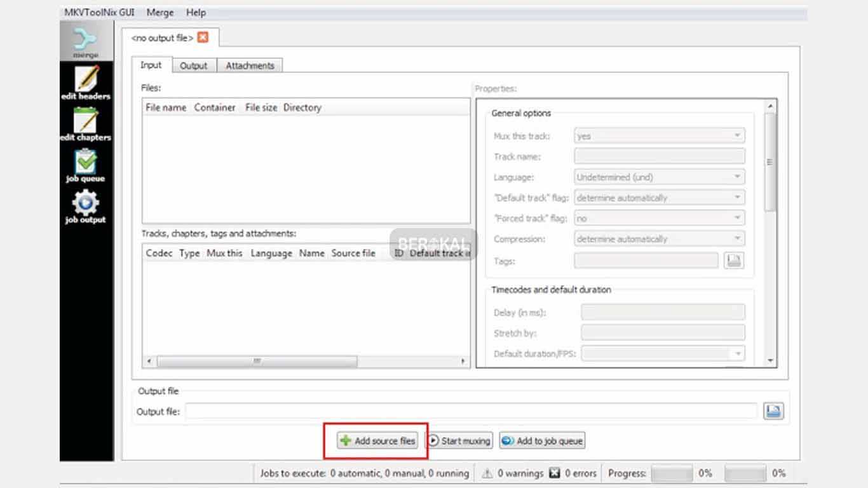The width and height of the screenshot is (868, 488).
Task: Open the merge tool in sidebar
Action: pyautogui.click(x=86, y=41)
